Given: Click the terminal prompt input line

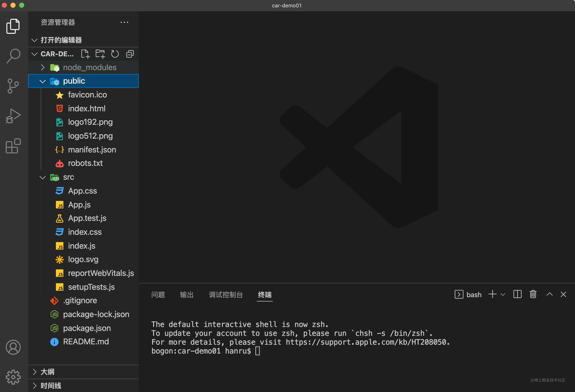Looking at the screenshot, I should (206, 351).
